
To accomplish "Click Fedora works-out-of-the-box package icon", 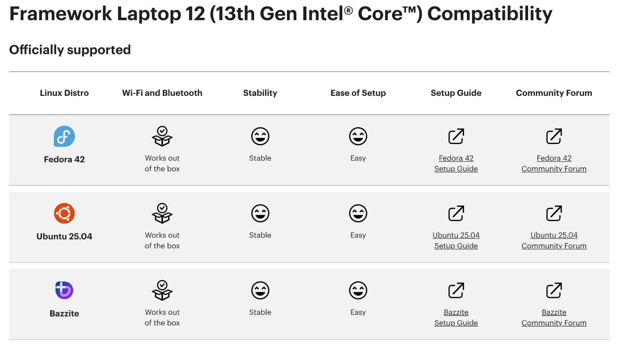I will 162,136.
